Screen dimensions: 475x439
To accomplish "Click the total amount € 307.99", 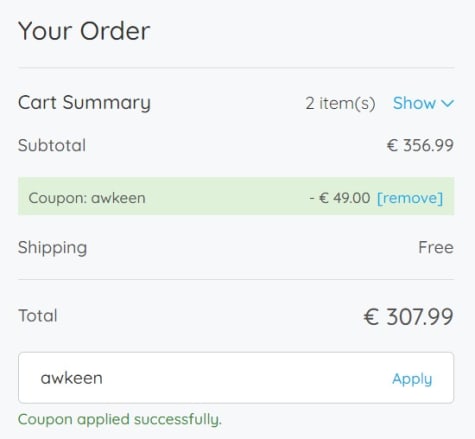I will (408, 317).
